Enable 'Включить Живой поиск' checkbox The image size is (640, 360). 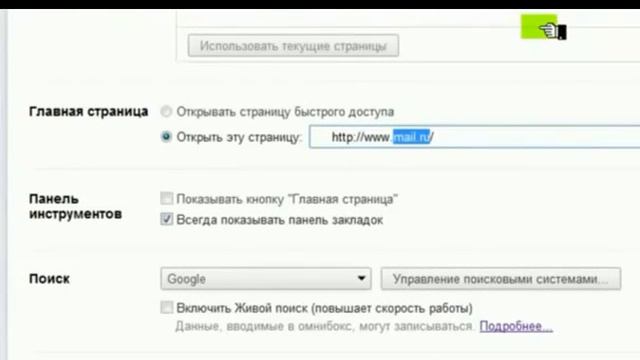click(x=167, y=307)
